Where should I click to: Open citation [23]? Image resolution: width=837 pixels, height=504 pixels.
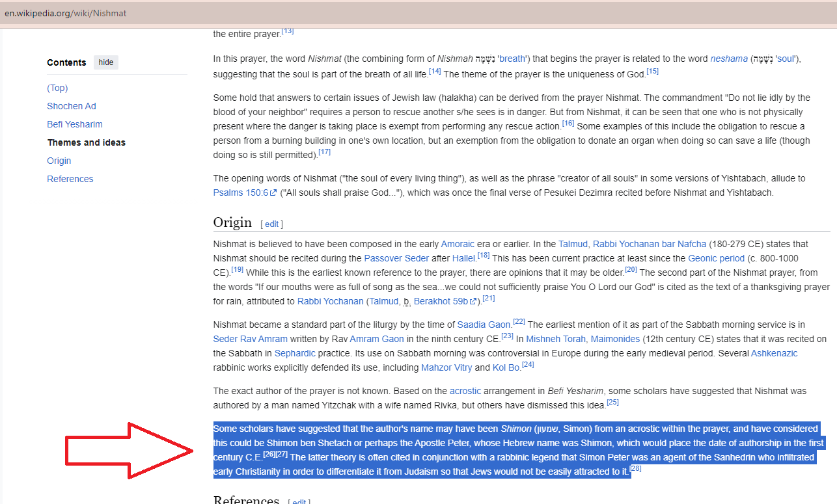pyautogui.click(x=507, y=336)
